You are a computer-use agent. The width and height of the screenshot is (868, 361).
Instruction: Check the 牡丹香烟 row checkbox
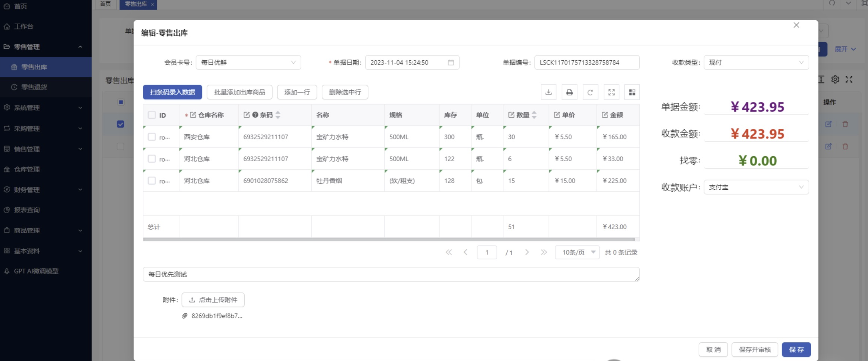[152, 181]
